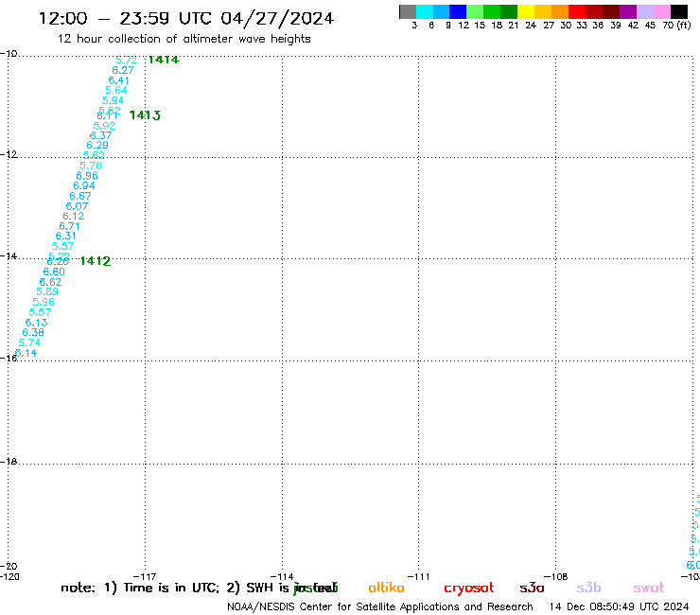The image size is (700, 615).
Task: Click the '12 hour collection of altimeter wave heights' subtitle
Action: point(184,39)
